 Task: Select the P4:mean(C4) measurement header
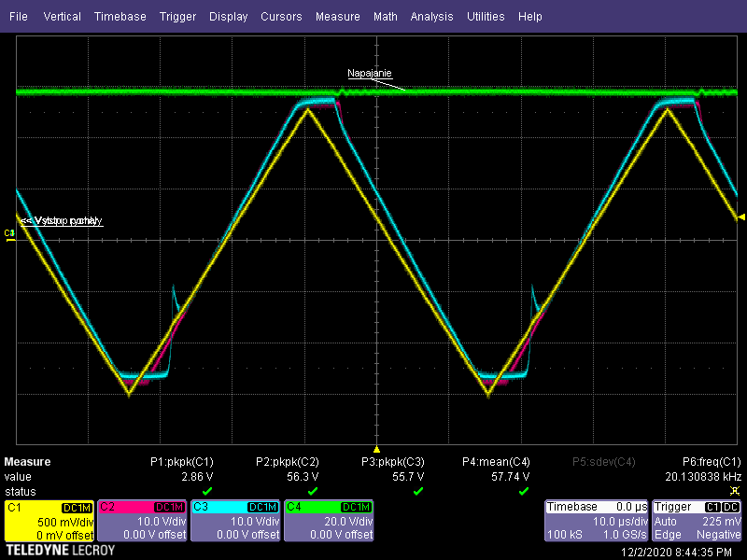coord(496,462)
